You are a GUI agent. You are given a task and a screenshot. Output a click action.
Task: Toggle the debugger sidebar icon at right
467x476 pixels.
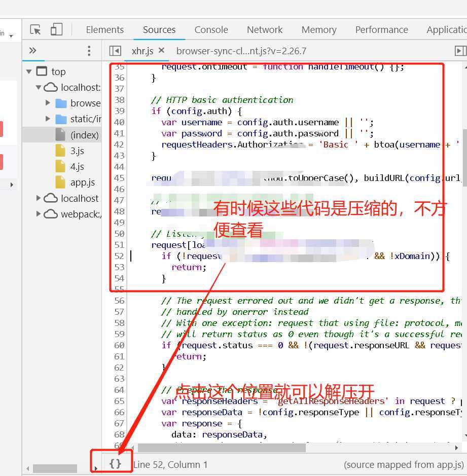coord(460,51)
